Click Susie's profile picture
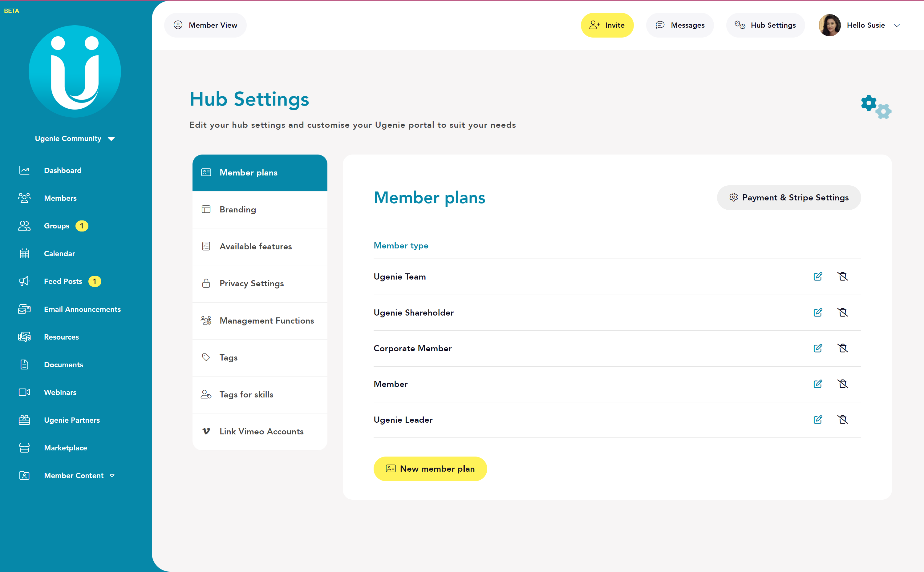 (x=829, y=25)
